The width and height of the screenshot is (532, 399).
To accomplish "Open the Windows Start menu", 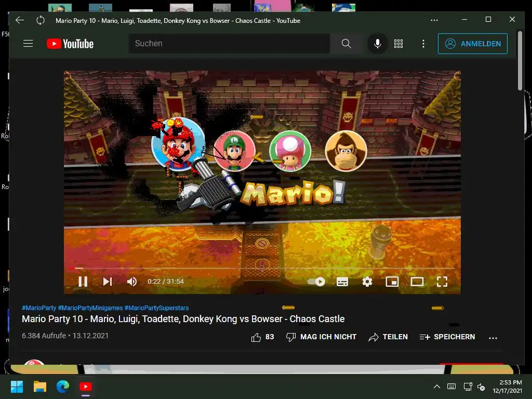I will [x=17, y=387].
